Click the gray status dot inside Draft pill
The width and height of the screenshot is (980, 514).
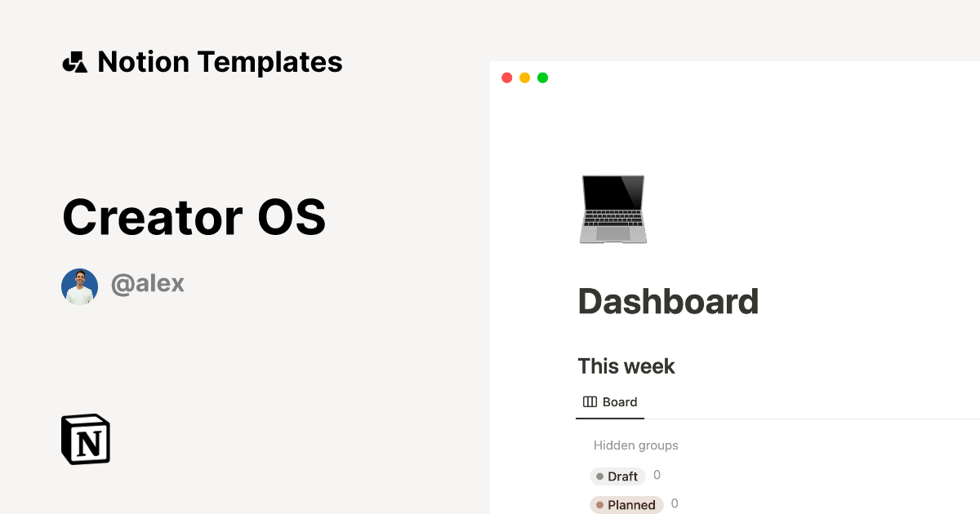coord(600,476)
